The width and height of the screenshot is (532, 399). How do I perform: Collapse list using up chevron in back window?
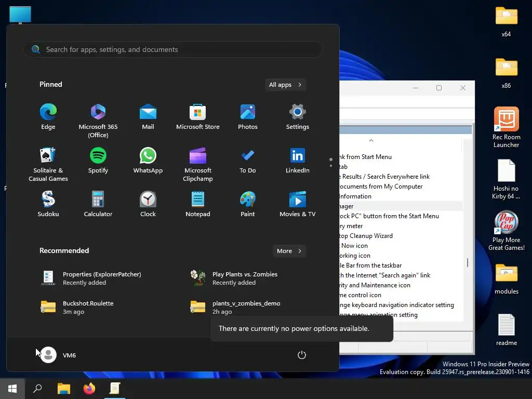(371, 140)
